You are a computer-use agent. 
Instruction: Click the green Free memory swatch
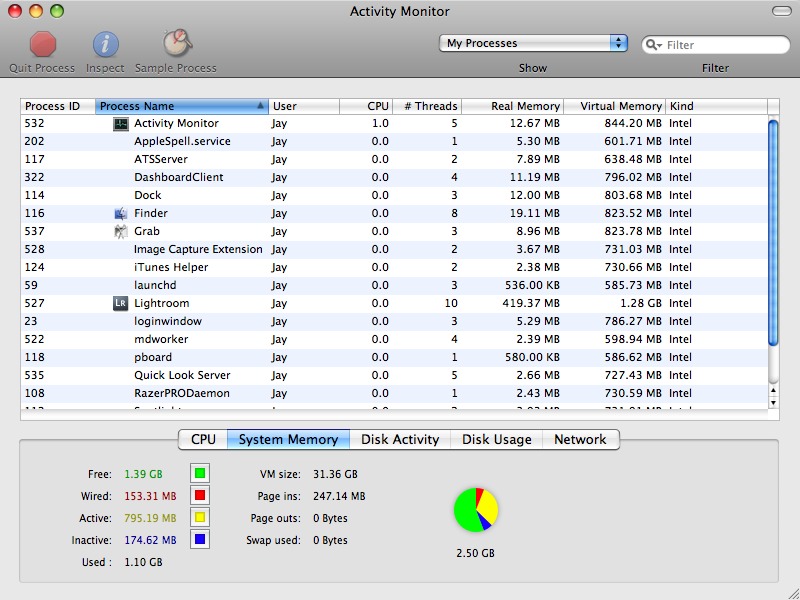pos(200,473)
